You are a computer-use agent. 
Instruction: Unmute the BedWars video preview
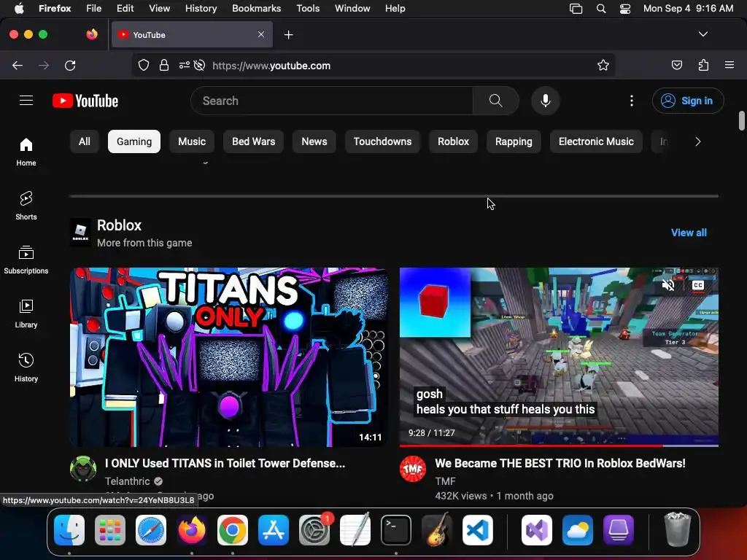point(668,285)
